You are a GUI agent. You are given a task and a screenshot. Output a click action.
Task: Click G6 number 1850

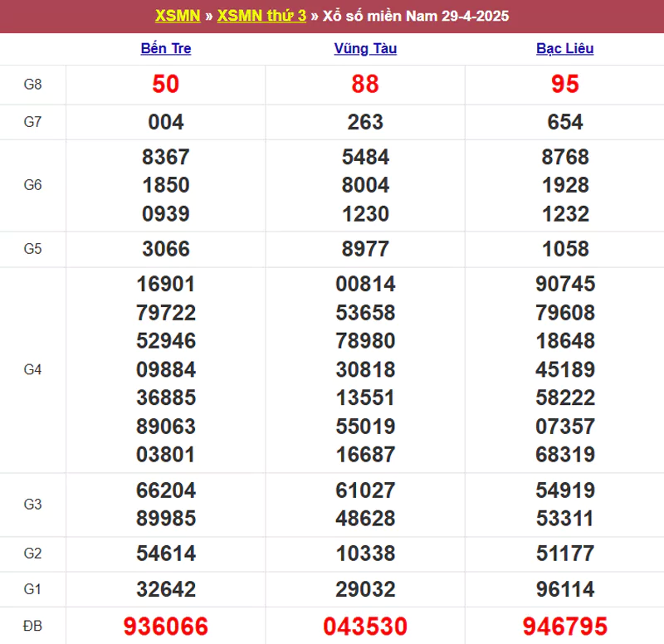(x=166, y=185)
